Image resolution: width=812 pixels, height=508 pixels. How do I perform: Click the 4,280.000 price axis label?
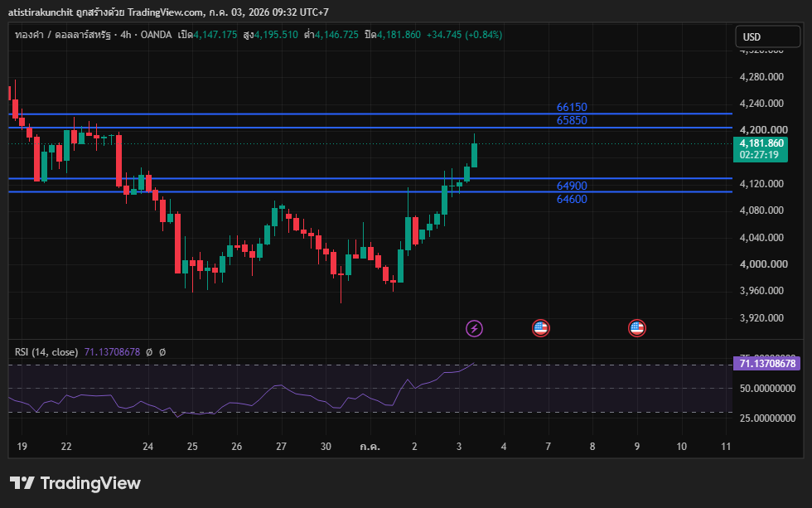tap(761, 76)
